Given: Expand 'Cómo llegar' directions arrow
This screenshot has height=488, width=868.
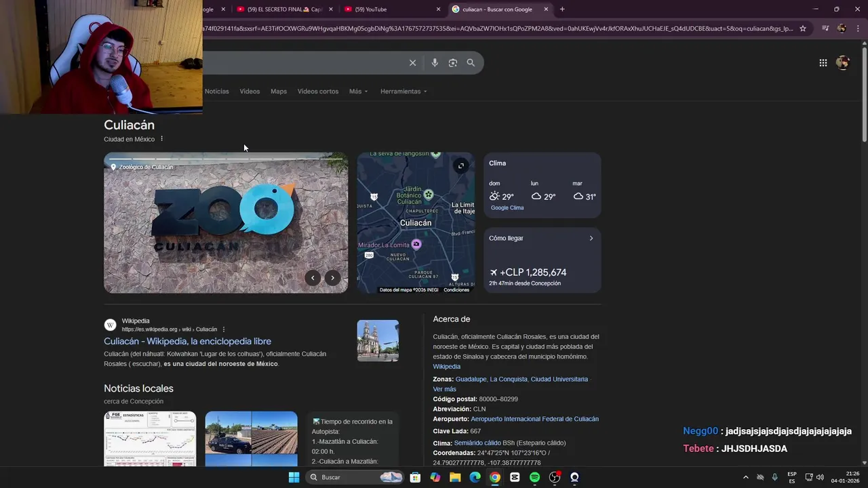Looking at the screenshot, I should click(x=591, y=238).
